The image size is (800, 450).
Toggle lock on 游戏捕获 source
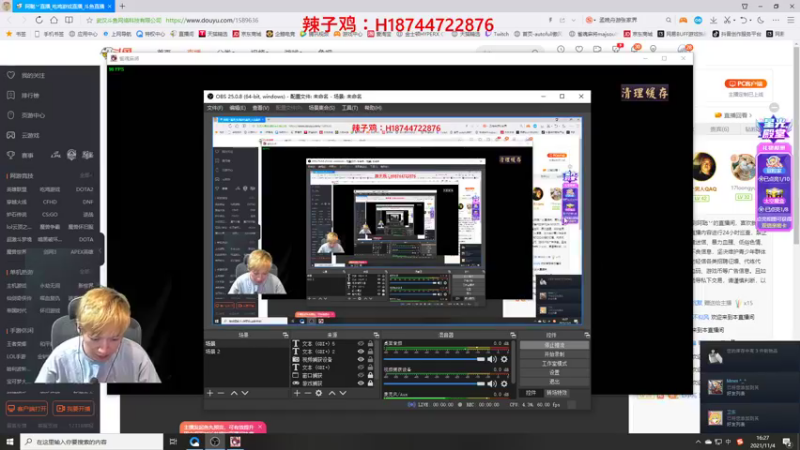tap(370, 383)
